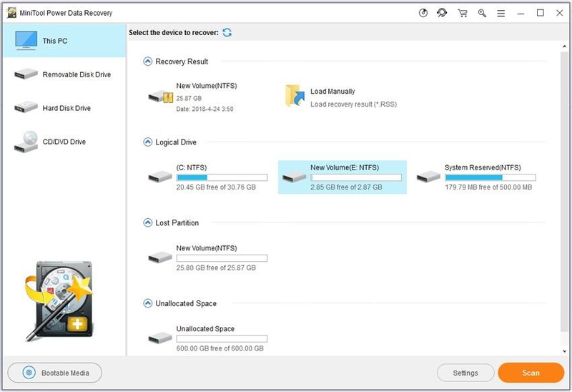
Task: Click the C: NTFS usage bar
Action: [222, 177]
